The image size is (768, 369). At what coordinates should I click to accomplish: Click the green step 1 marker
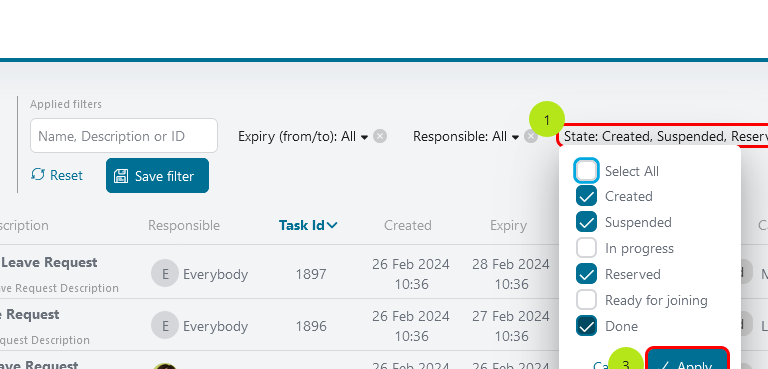click(547, 119)
